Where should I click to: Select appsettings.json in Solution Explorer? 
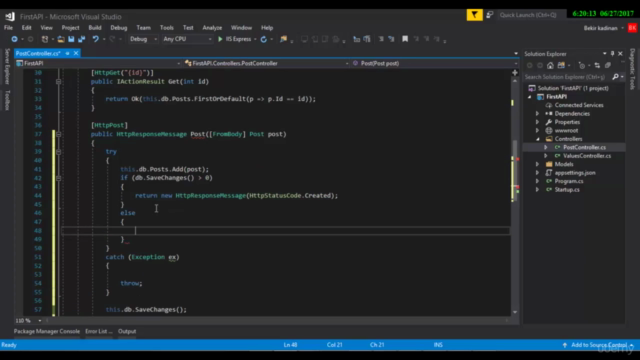(575, 173)
